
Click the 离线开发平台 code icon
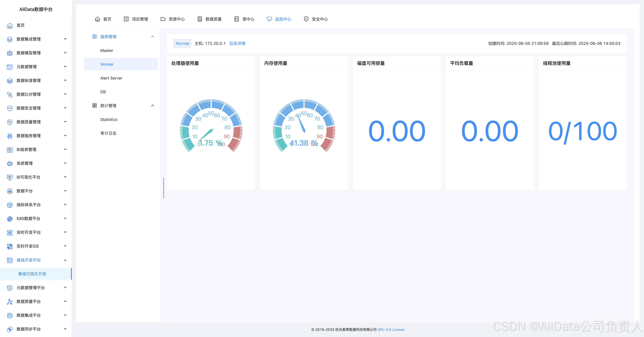click(x=9, y=260)
